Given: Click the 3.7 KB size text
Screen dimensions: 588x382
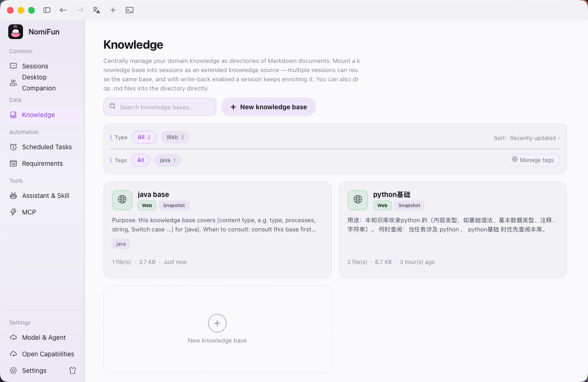Looking at the screenshot, I should pos(147,262).
